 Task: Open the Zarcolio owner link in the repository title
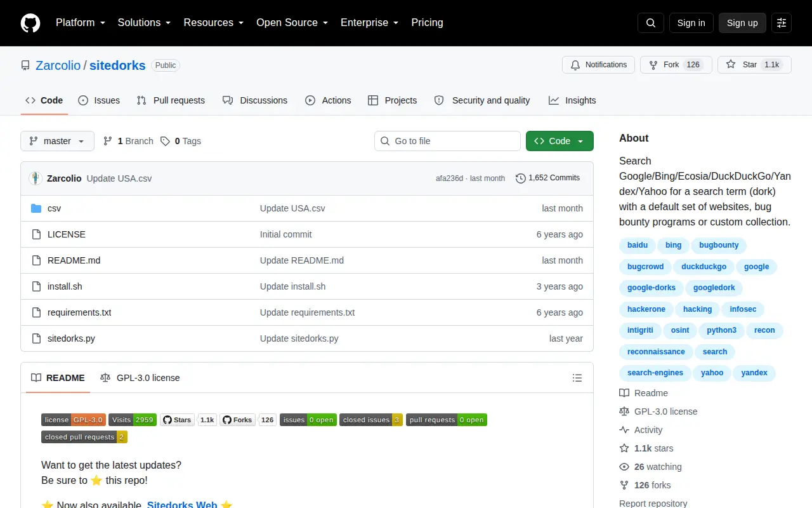coord(58,65)
